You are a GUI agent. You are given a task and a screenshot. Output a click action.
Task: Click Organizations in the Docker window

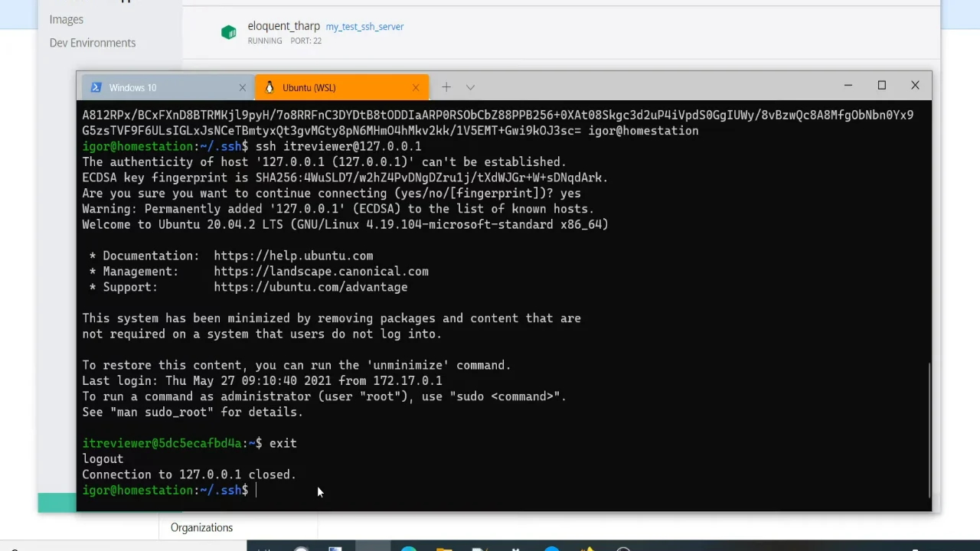(x=201, y=527)
